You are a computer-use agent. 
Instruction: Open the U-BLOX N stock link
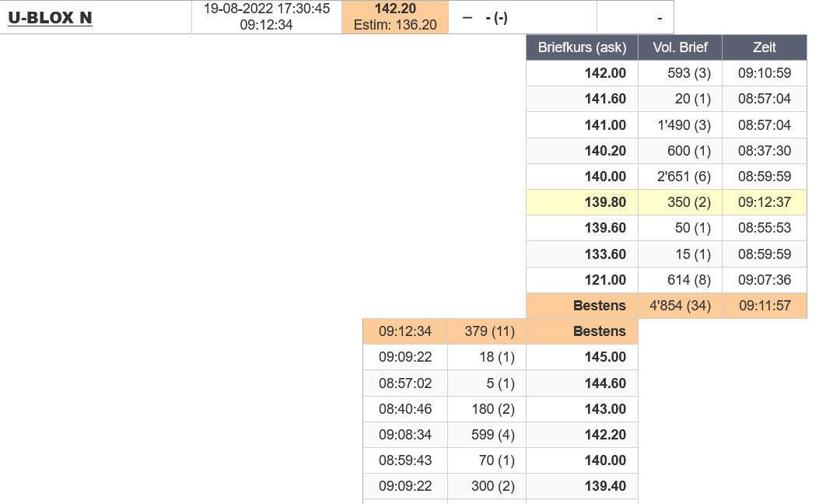50,18
